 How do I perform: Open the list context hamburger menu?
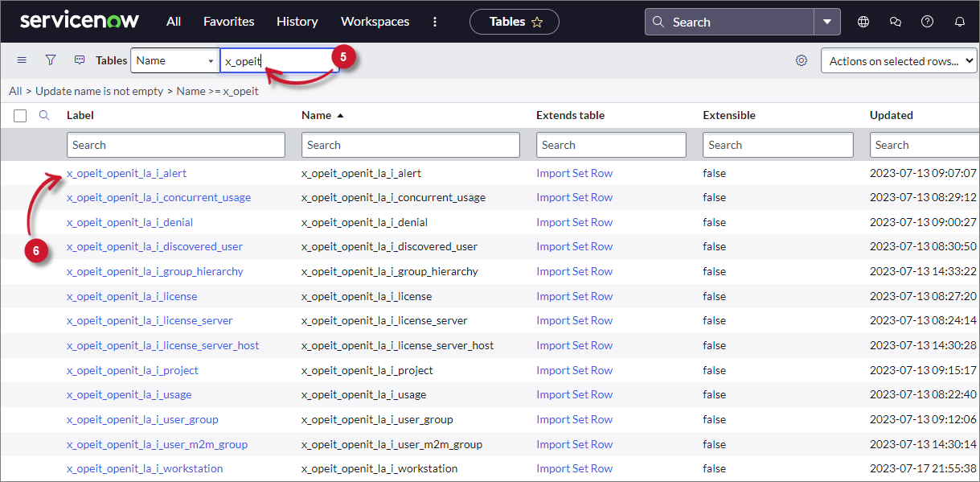click(x=22, y=60)
